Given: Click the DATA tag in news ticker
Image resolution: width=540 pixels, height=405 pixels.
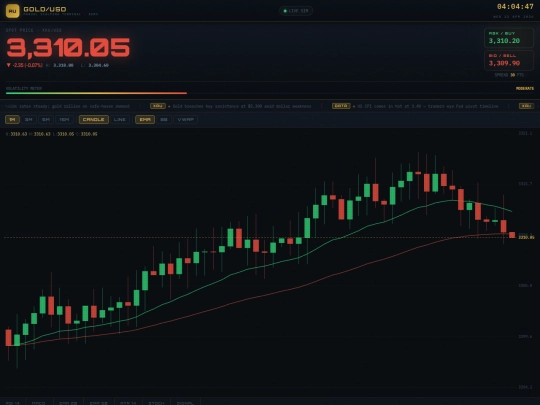Looking at the screenshot, I should click(x=341, y=106).
